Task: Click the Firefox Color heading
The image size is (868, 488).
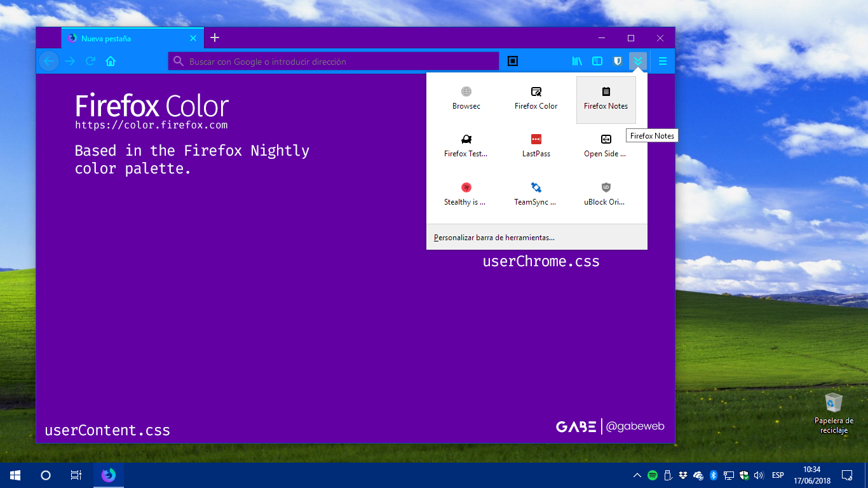Action: 152,105
